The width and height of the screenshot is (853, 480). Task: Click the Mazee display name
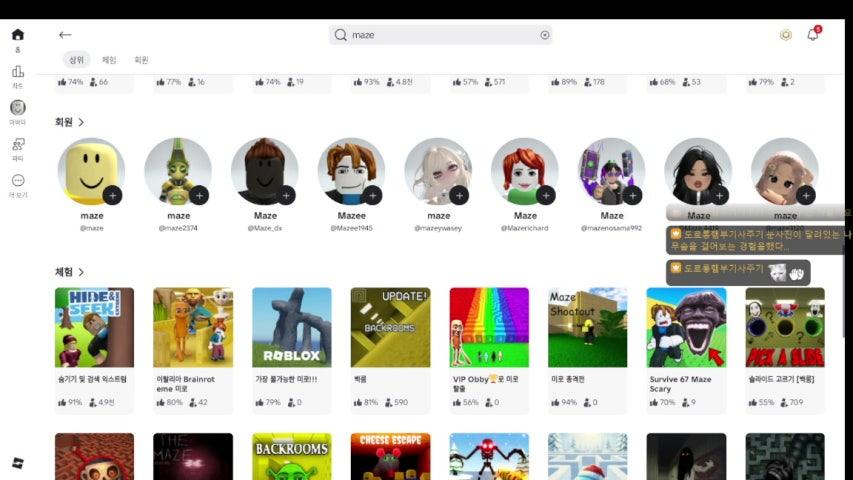point(351,216)
